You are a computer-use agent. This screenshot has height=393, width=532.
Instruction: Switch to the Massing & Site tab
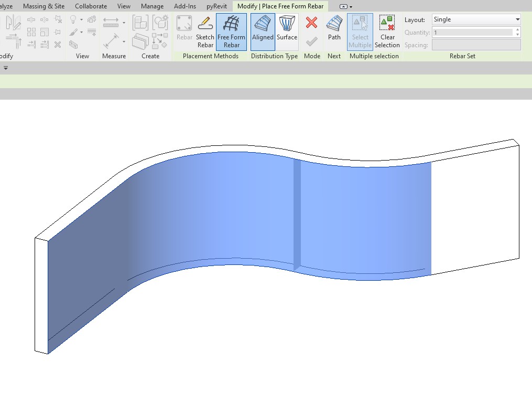tap(44, 6)
